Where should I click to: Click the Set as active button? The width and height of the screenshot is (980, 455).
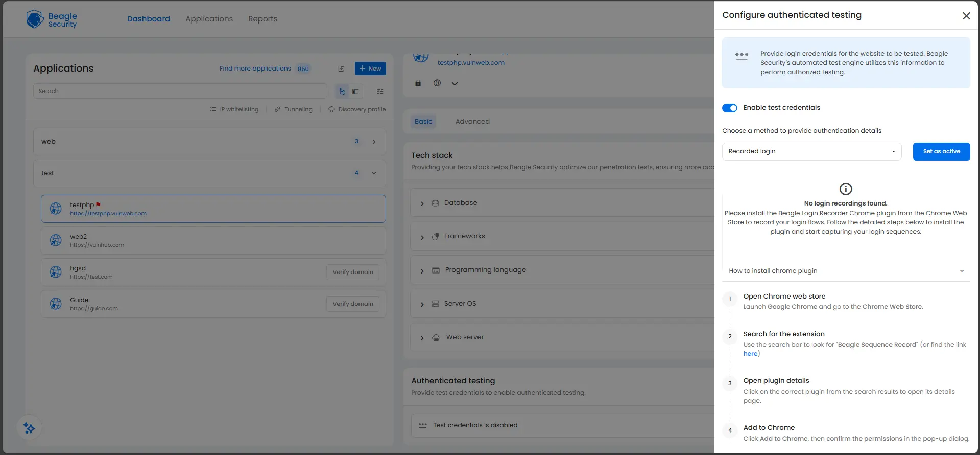(941, 151)
